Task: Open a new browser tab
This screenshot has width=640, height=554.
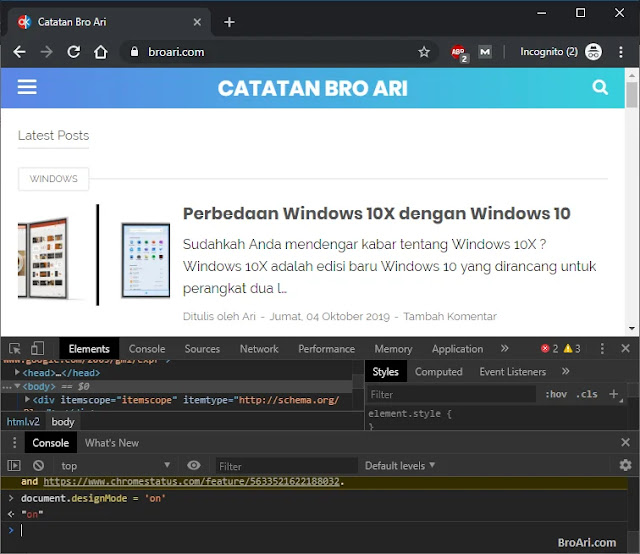Action: click(229, 22)
